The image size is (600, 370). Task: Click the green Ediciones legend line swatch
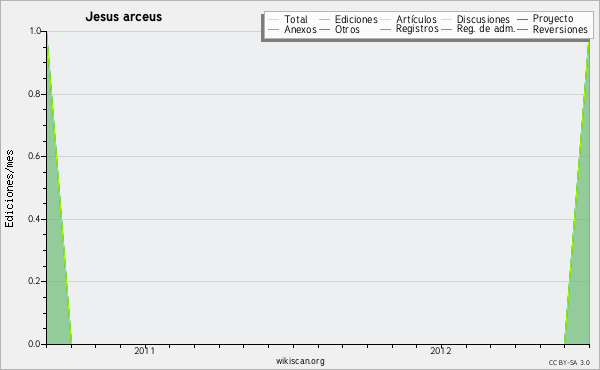324,20
